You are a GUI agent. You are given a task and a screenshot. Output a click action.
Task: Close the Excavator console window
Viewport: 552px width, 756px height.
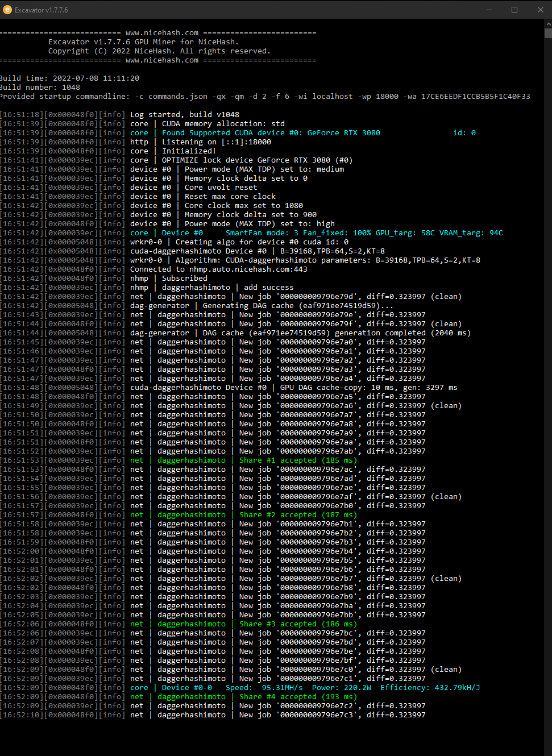[x=540, y=10]
